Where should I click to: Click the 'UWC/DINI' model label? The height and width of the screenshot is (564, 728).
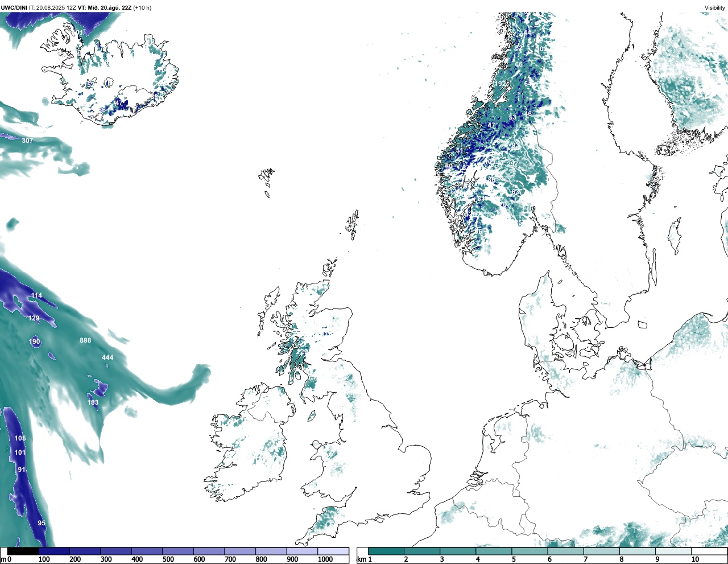click(x=14, y=8)
